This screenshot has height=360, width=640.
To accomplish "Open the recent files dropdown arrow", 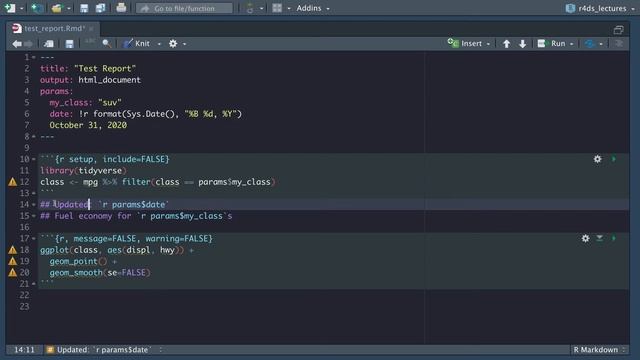I will (69, 8).
